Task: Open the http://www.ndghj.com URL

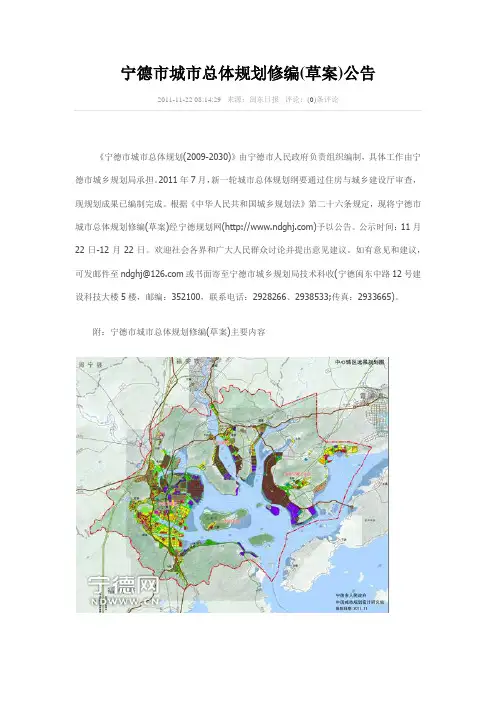Action: tap(269, 227)
